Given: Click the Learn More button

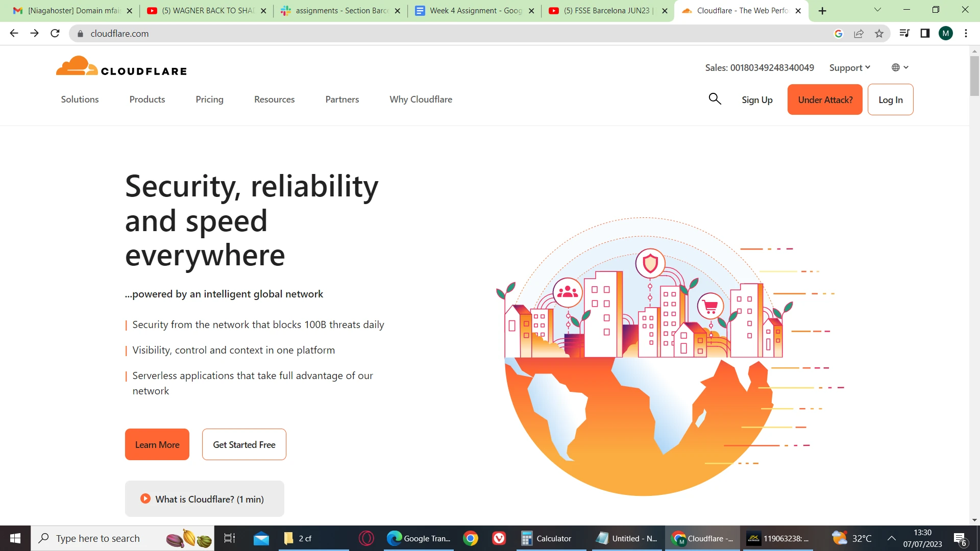Looking at the screenshot, I should tap(157, 445).
